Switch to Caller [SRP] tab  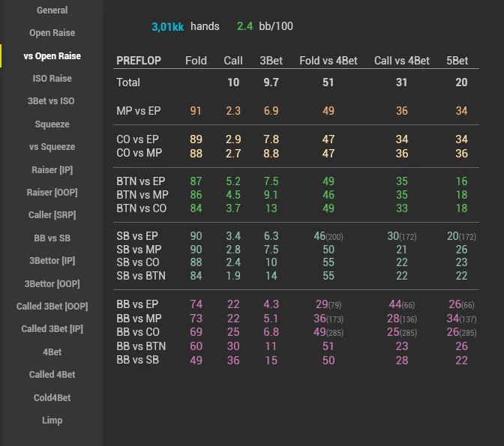pyautogui.click(x=52, y=215)
